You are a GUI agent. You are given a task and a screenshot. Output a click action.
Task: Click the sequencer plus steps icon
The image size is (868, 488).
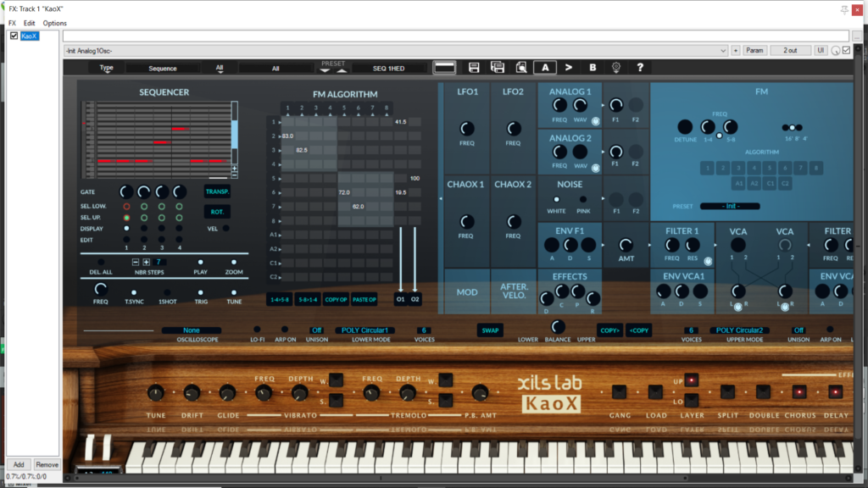click(146, 263)
